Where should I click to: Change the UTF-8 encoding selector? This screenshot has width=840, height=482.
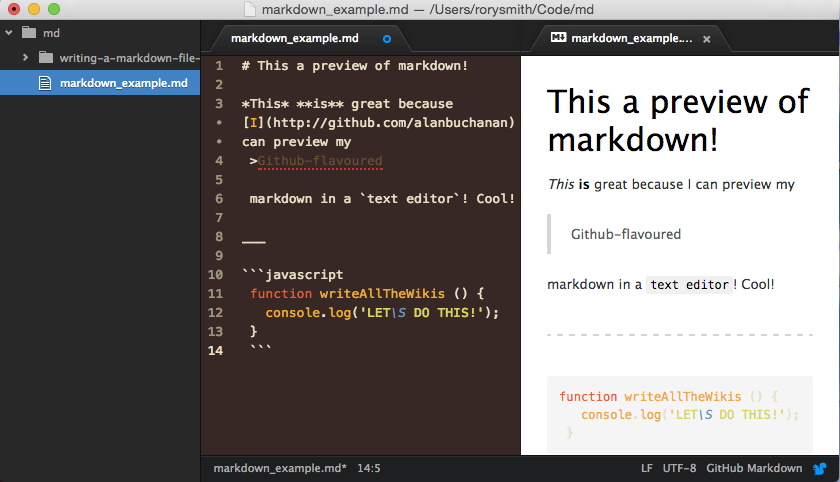pyautogui.click(x=679, y=468)
